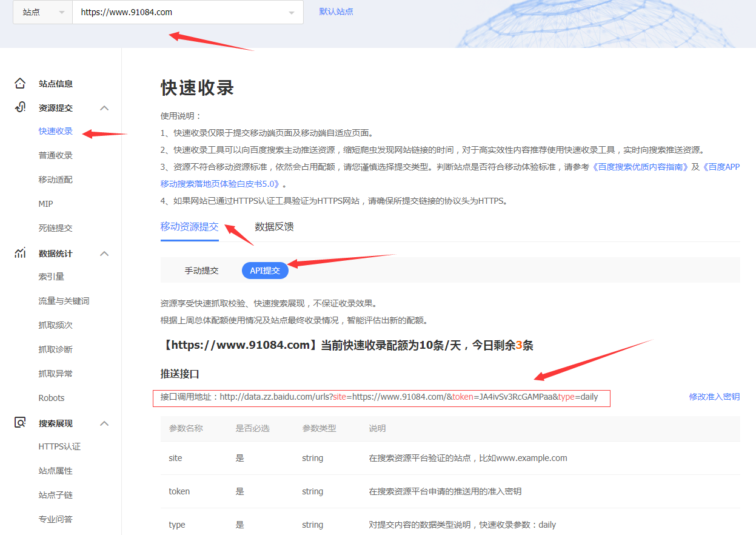Collapse the 数据统计 section chevron
Viewport: 756px width, 535px height.
pyautogui.click(x=104, y=254)
